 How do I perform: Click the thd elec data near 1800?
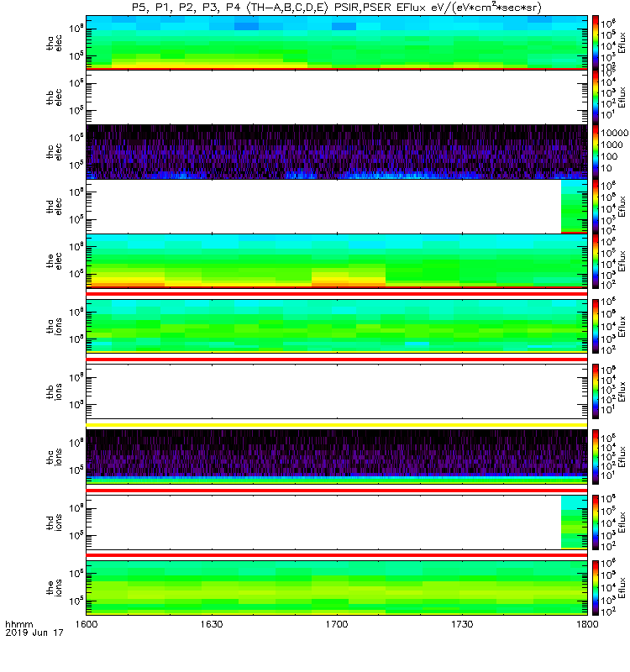click(575, 206)
